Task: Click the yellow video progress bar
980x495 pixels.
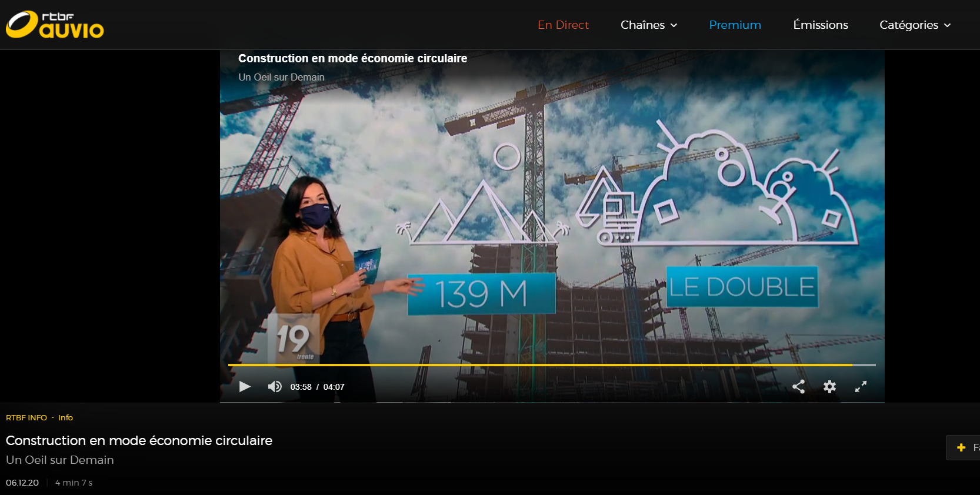Action: (540, 365)
